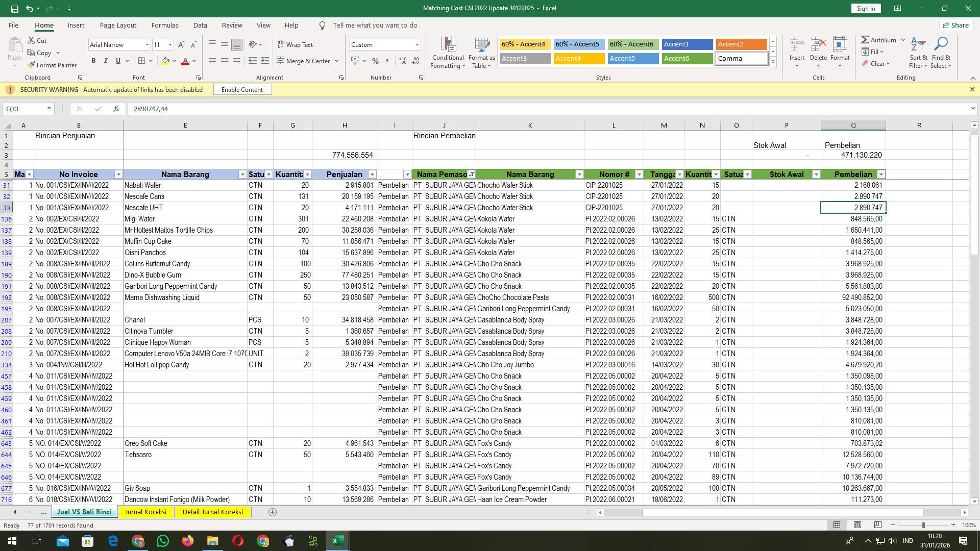Toggle Wrap Text for selected cell
The image size is (980, 551).
pyautogui.click(x=296, y=44)
